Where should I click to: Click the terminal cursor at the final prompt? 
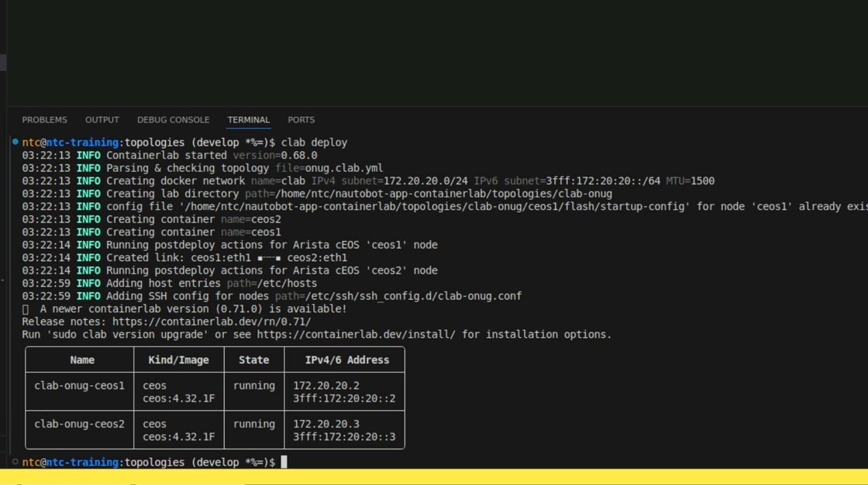(x=284, y=462)
